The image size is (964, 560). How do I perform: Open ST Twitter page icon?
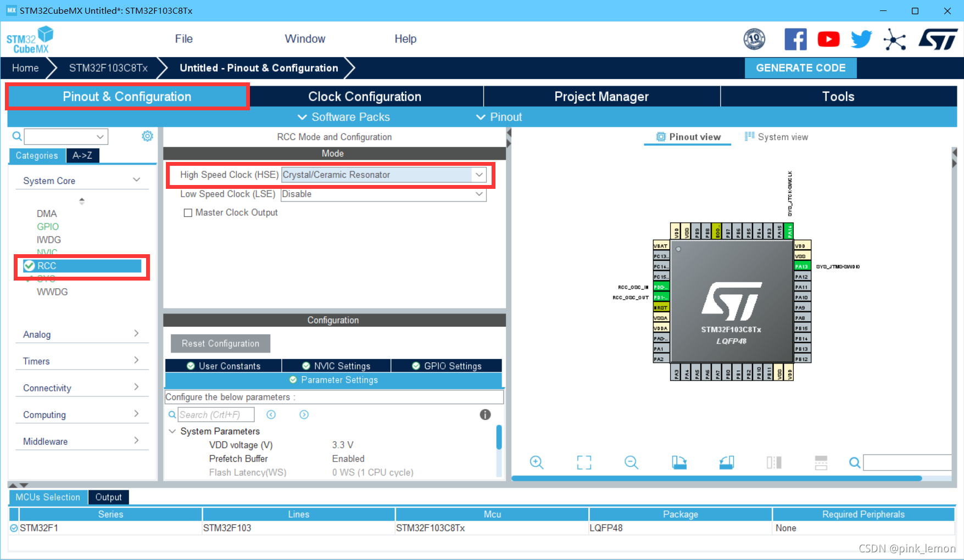tap(861, 40)
